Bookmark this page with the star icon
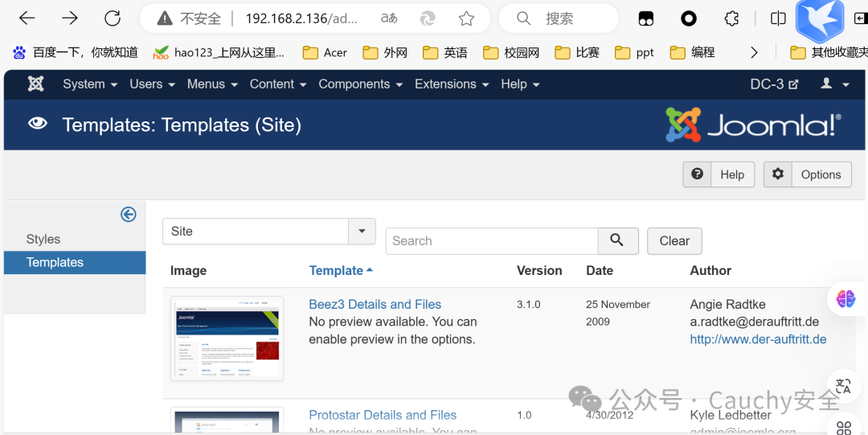 (x=467, y=18)
